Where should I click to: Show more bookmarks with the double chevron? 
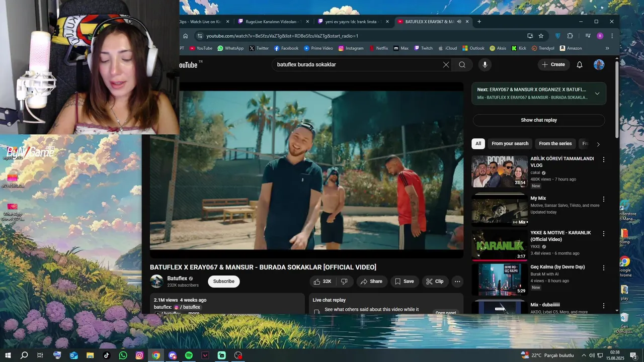[x=607, y=48]
